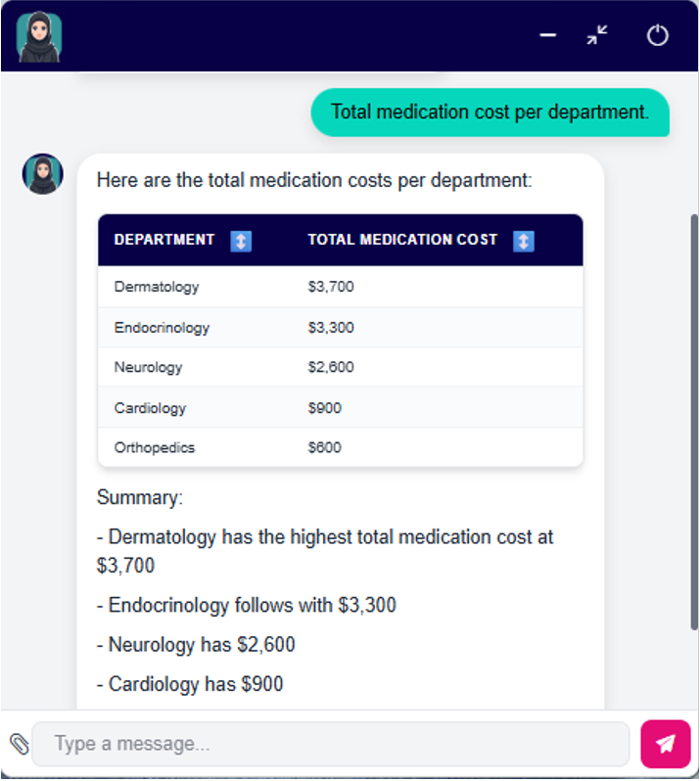The image size is (700, 781).
Task: Sort by Total Medication Cost icon
Action: pyautogui.click(x=524, y=241)
